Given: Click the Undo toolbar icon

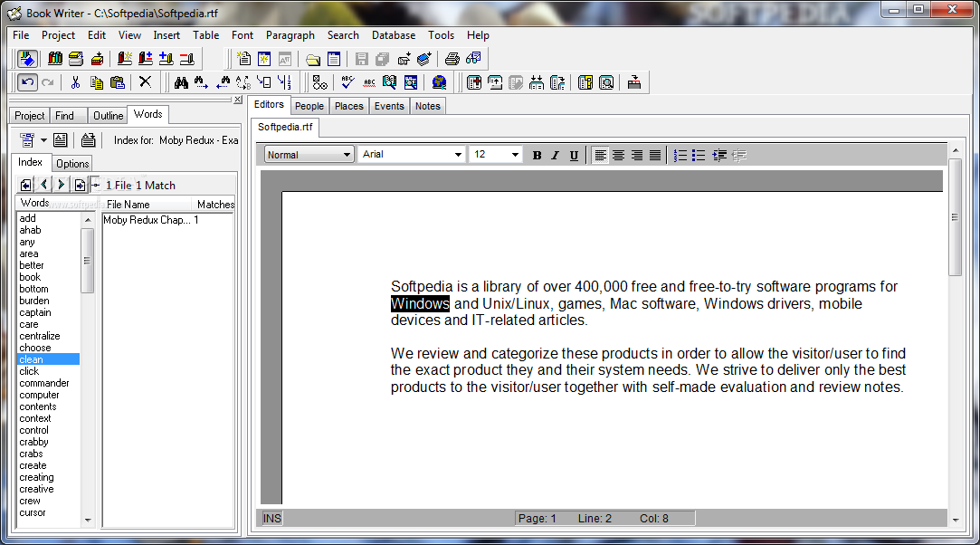Looking at the screenshot, I should pos(27,82).
